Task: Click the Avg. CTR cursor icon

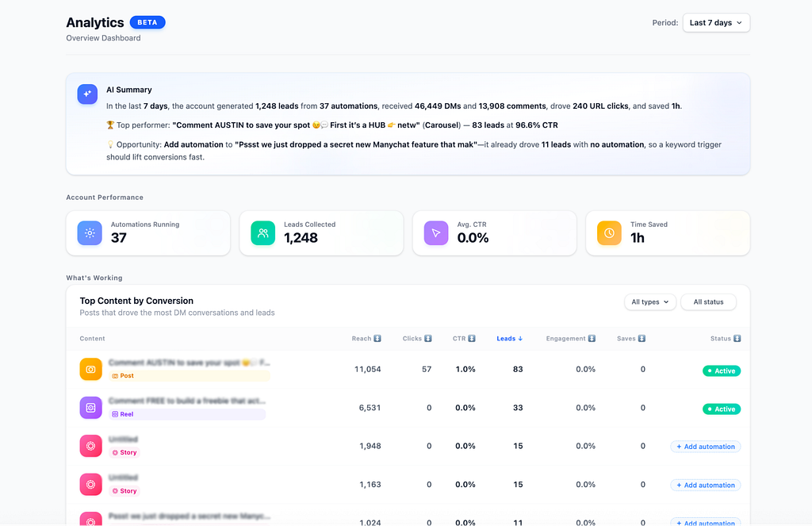Action: 436,233
